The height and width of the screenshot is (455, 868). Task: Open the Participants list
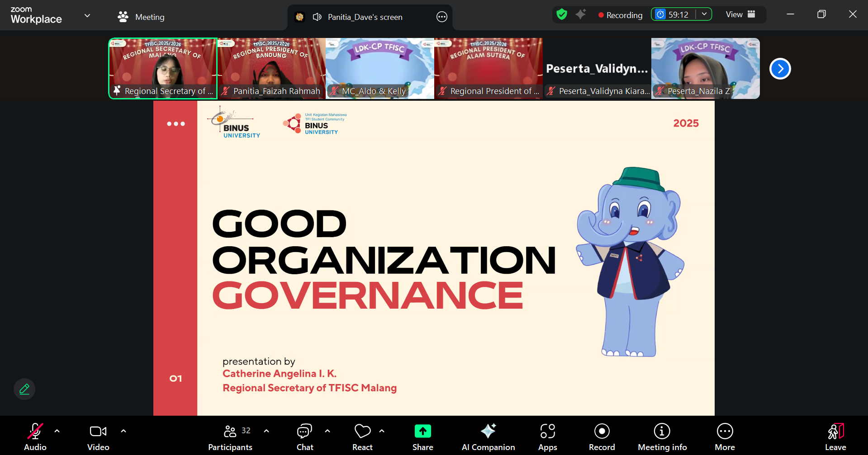coord(230,436)
